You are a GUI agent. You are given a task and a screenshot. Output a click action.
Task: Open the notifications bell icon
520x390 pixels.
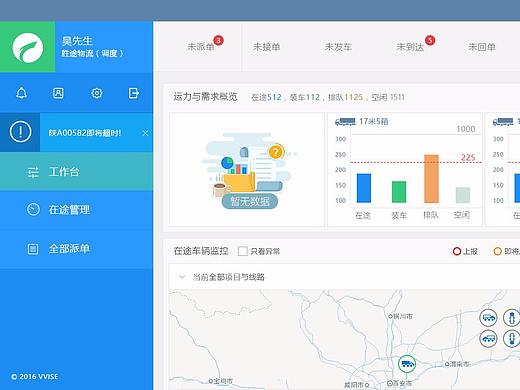(x=22, y=93)
